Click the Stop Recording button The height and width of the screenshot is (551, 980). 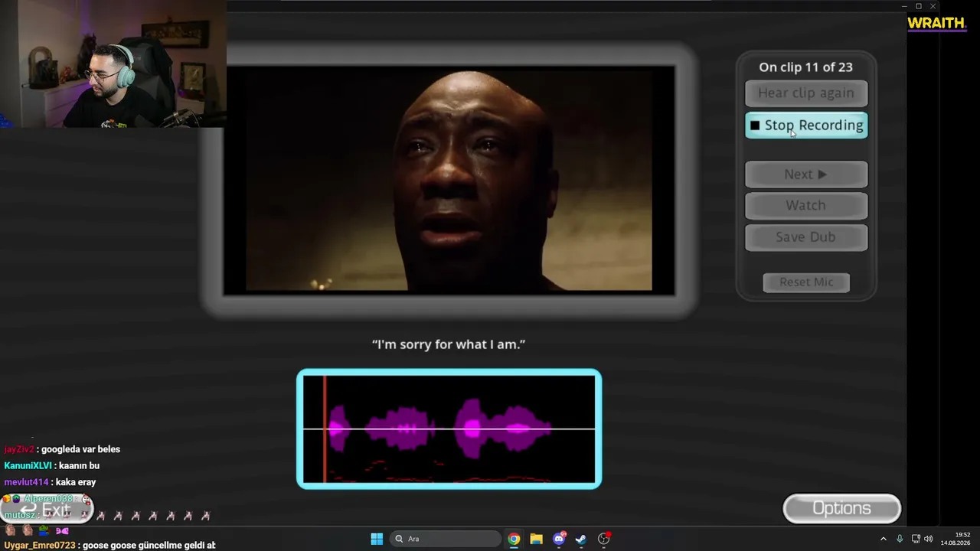(806, 126)
